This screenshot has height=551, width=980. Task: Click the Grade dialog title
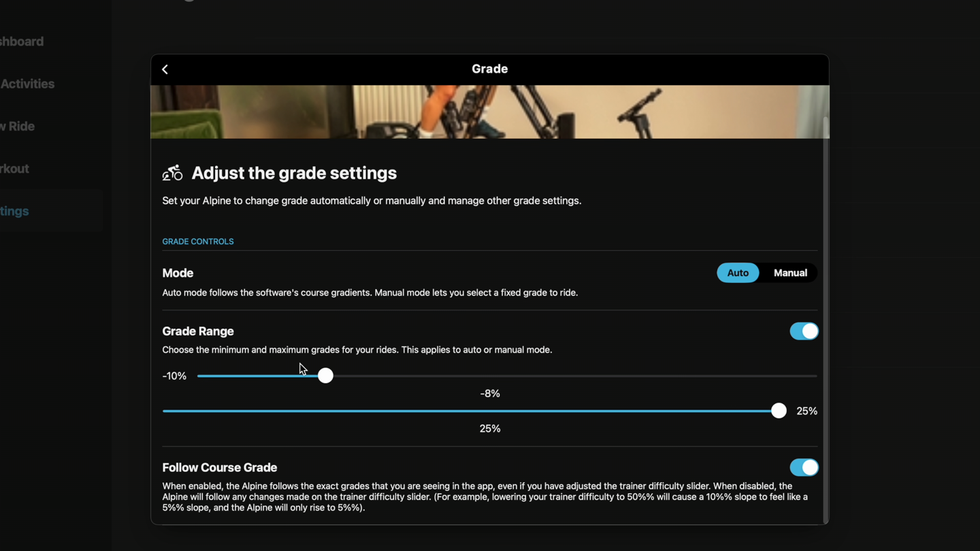(x=490, y=69)
